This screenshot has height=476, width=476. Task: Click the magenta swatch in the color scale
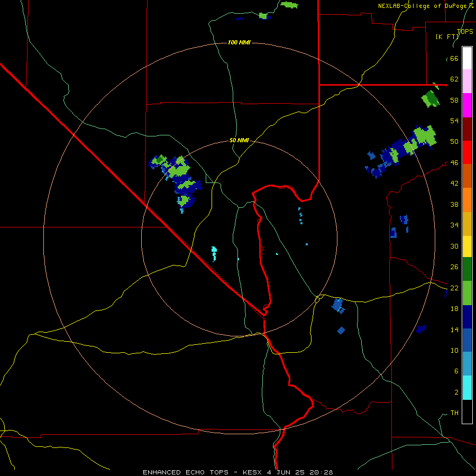tap(467, 105)
